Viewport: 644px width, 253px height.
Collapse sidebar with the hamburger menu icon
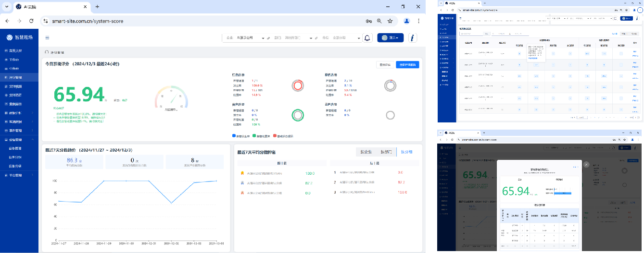[x=47, y=37]
